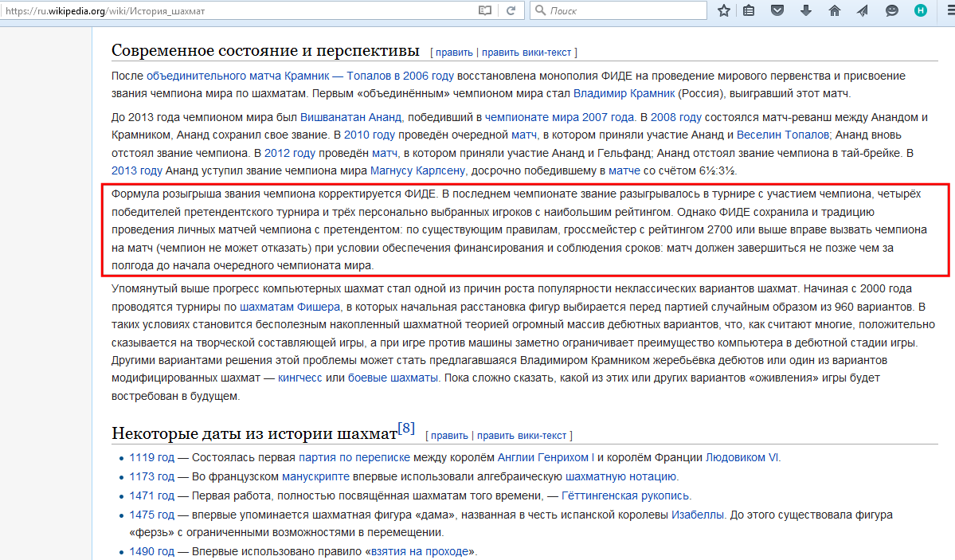Save the page to Pocket
The height and width of the screenshot is (560, 955).
pos(777,10)
